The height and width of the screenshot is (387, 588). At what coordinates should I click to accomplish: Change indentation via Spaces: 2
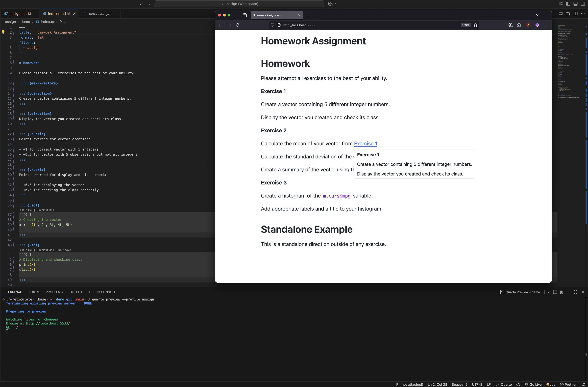[460, 385]
